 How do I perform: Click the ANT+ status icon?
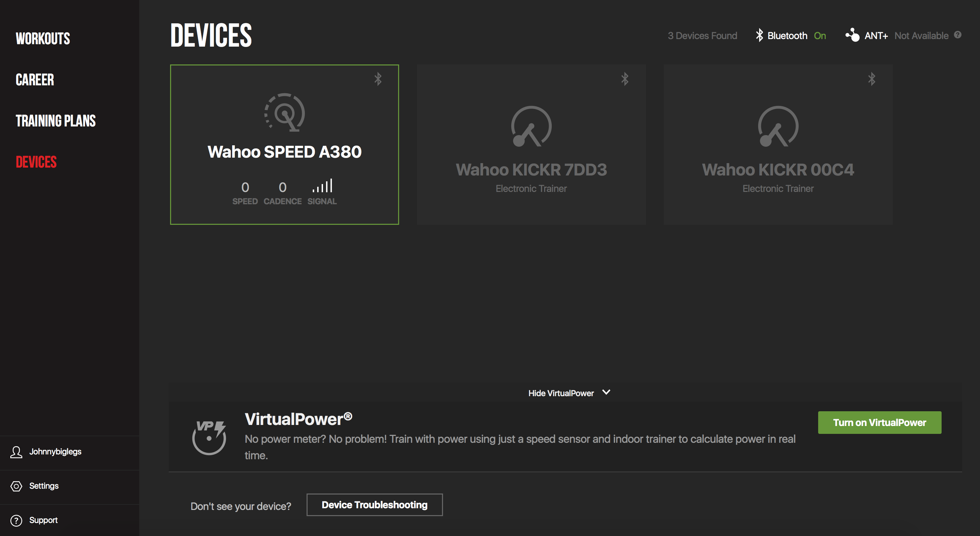852,35
